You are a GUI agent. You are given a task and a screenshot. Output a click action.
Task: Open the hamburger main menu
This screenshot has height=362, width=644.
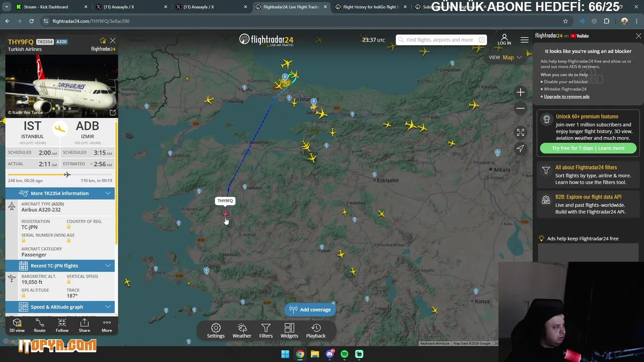(x=524, y=40)
